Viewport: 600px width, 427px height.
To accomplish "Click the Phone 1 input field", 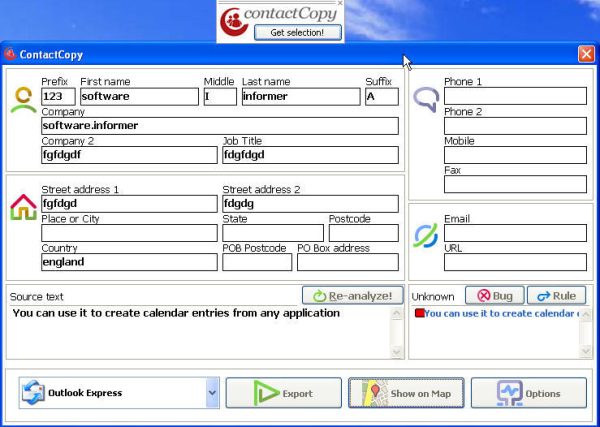I will [x=515, y=96].
